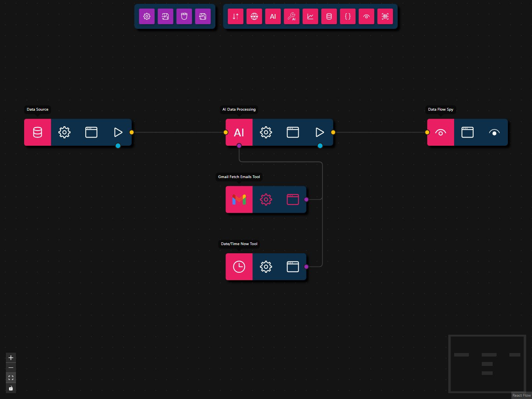Click the up-down arrows sort toolbar icon
This screenshot has width=532, height=399.
point(236,16)
